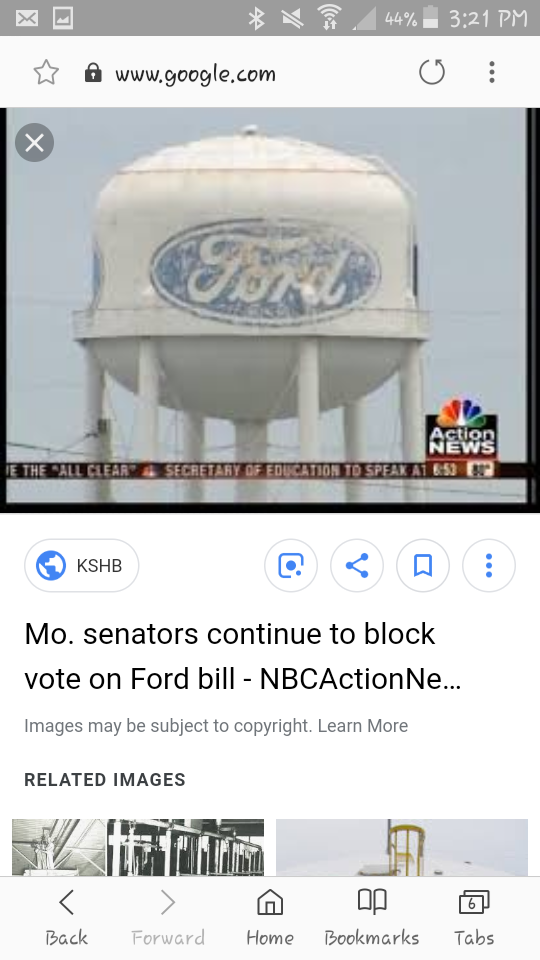The width and height of the screenshot is (540, 960).
Task: Open the Mo. senators article title link
Action: click(242, 656)
